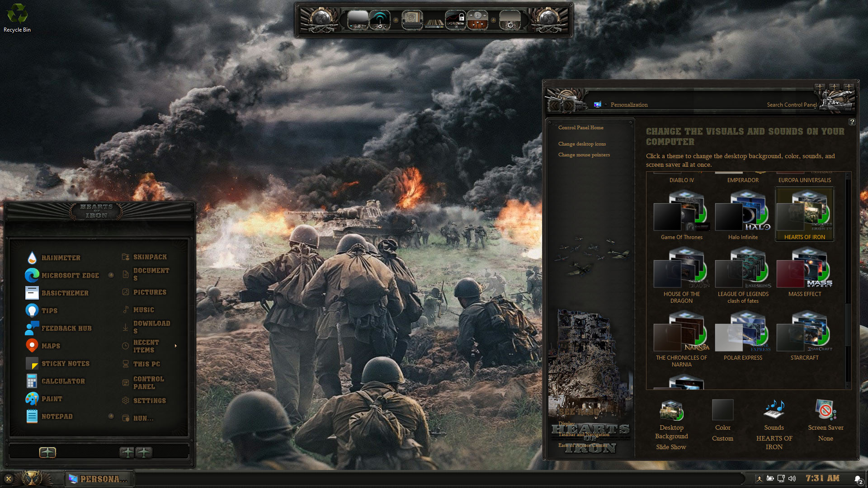Open Pictures from start menu
This screenshot has width=868, height=488.
click(x=150, y=292)
